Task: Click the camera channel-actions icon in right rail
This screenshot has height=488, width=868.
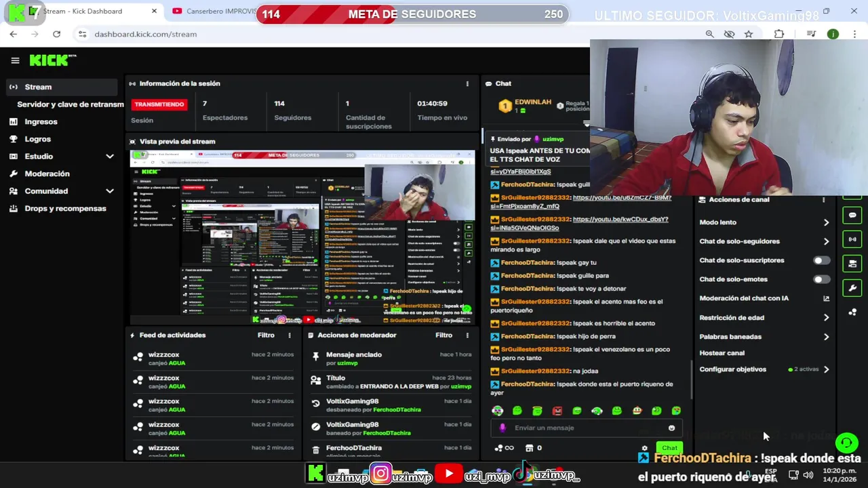Action: coord(852,264)
